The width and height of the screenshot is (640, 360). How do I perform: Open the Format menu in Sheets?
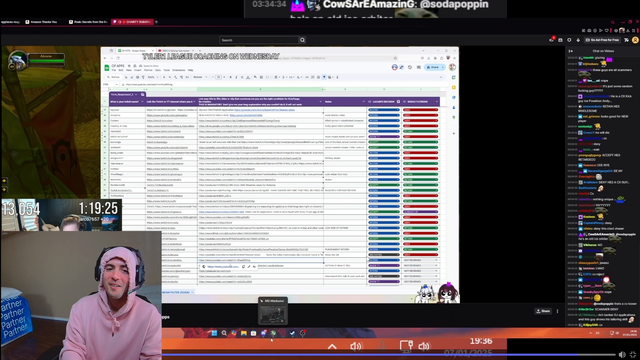(148, 70)
